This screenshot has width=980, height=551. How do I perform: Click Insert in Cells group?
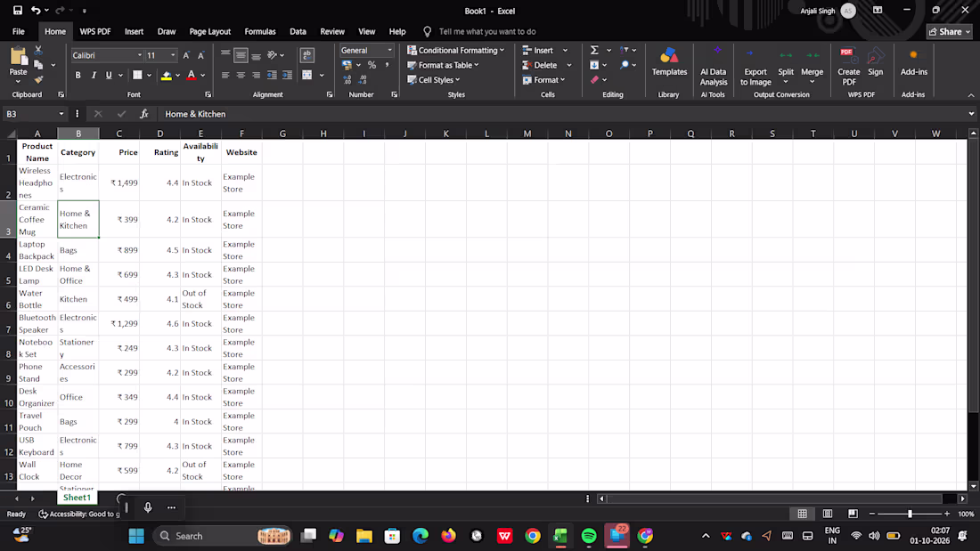point(538,50)
